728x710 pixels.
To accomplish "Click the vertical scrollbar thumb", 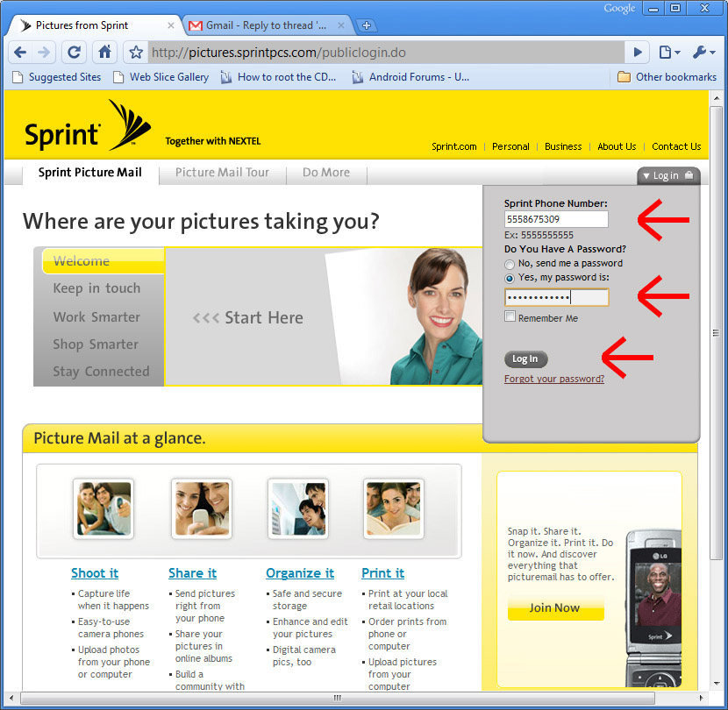I will coord(716,333).
